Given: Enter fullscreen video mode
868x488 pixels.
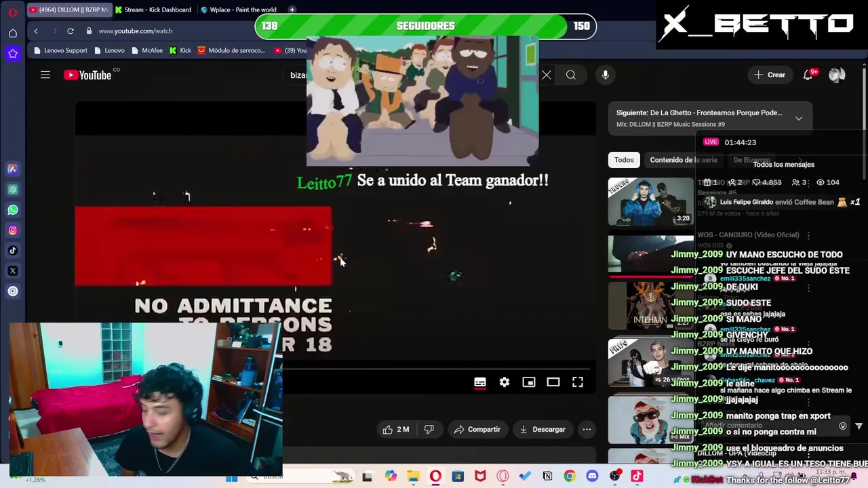Looking at the screenshot, I should (578, 382).
